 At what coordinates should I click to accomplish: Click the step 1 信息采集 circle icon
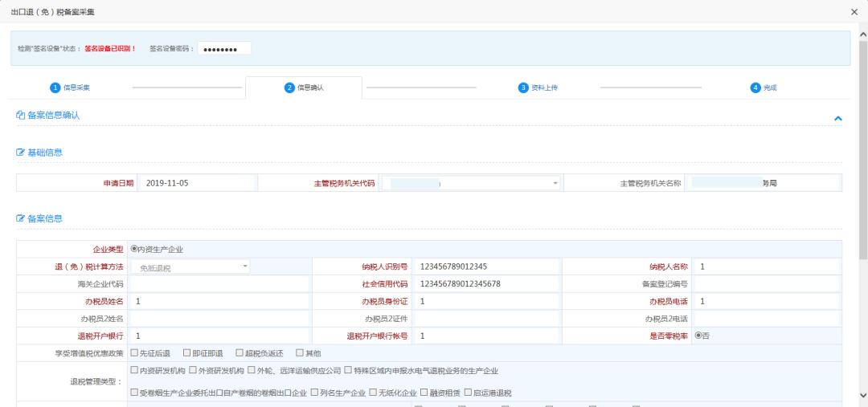click(x=56, y=88)
